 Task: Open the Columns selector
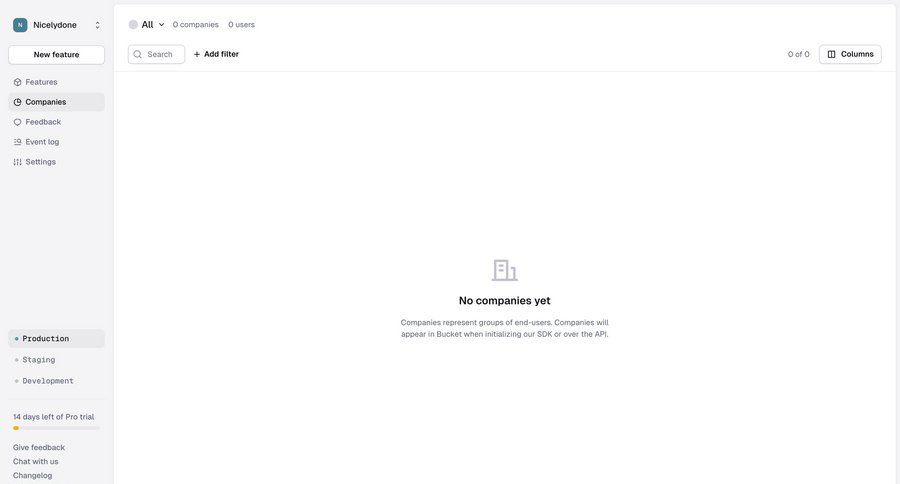point(850,54)
